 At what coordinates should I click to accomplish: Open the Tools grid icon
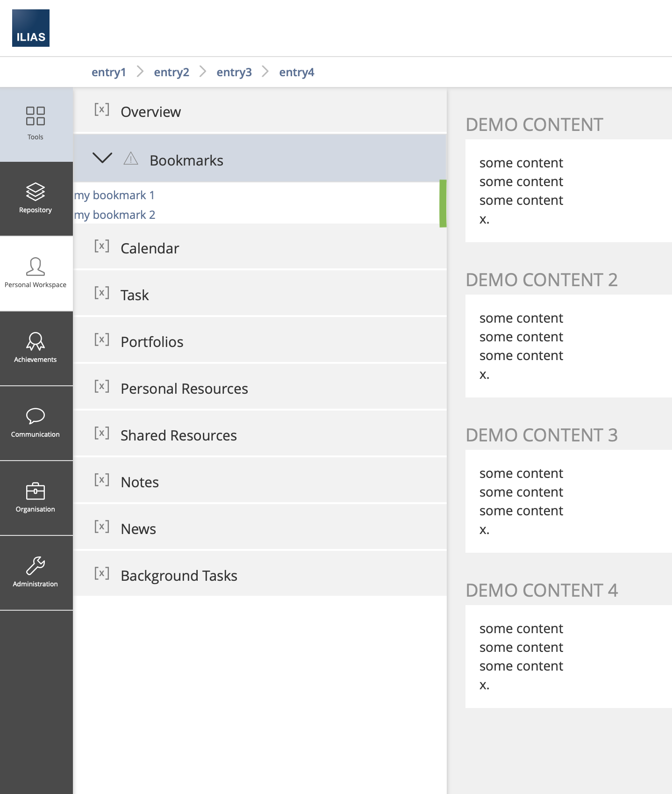pyautogui.click(x=36, y=116)
